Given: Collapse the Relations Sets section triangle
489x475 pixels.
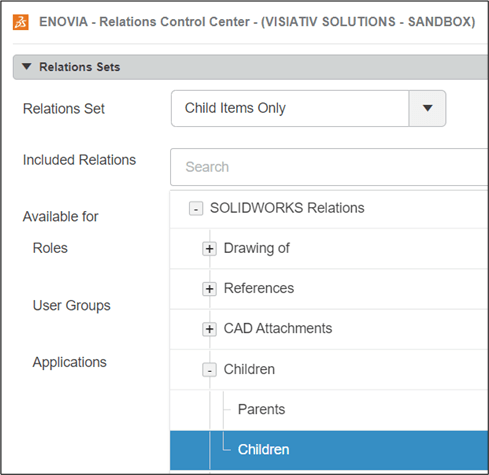Looking at the screenshot, I should [27, 66].
